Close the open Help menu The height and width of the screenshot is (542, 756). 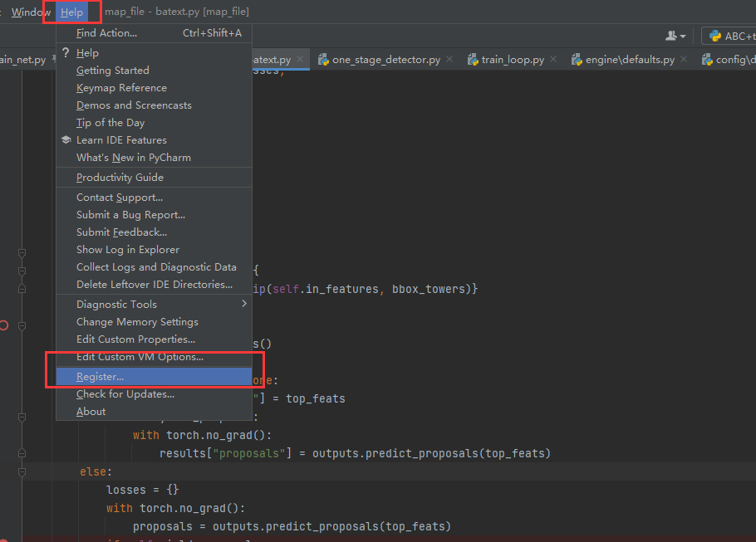click(71, 12)
